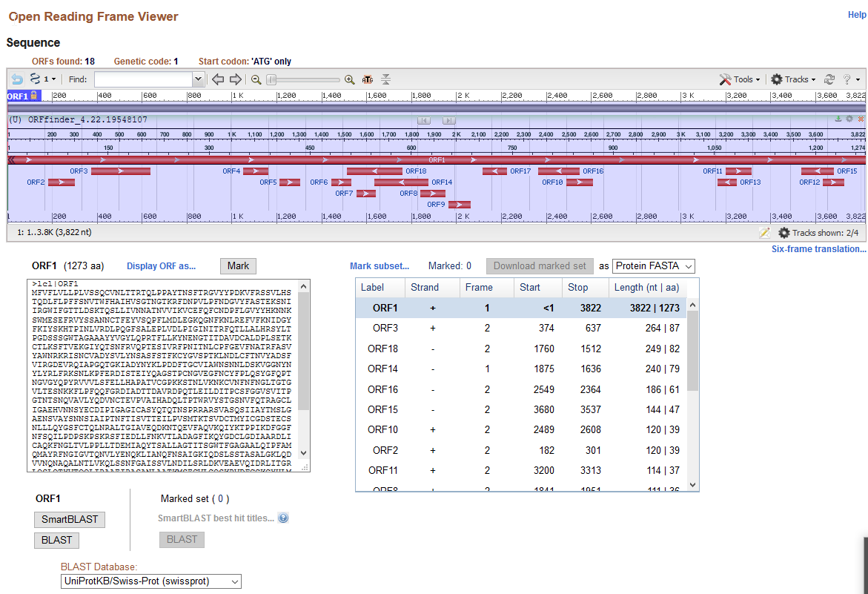The width and height of the screenshot is (868, 594).
Task: Open Six-frame translation link
Action: 818,249
